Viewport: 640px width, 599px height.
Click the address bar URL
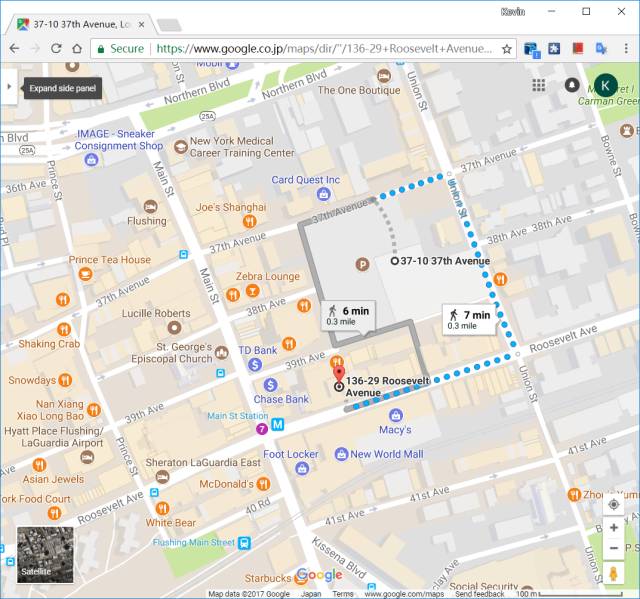(324, 49)
